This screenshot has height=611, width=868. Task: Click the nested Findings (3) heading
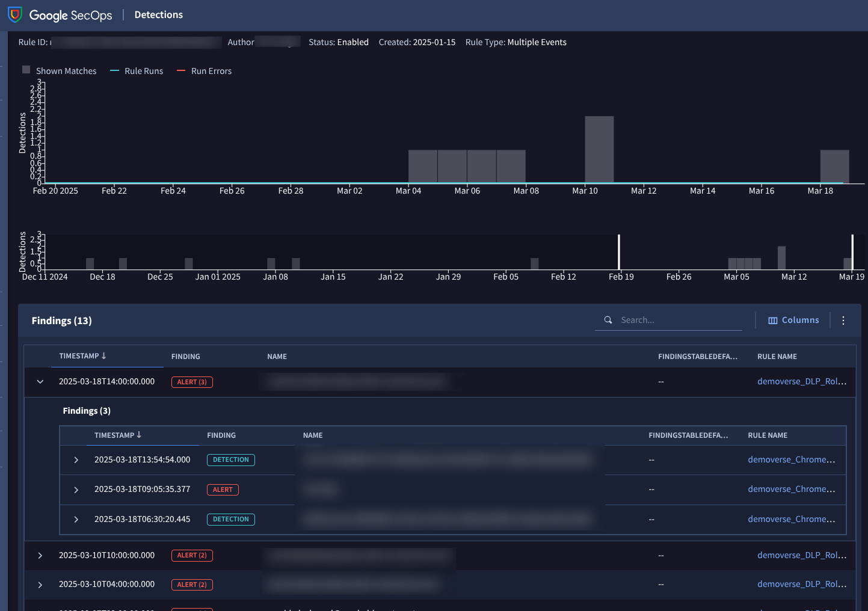click(x=87, y=411)
